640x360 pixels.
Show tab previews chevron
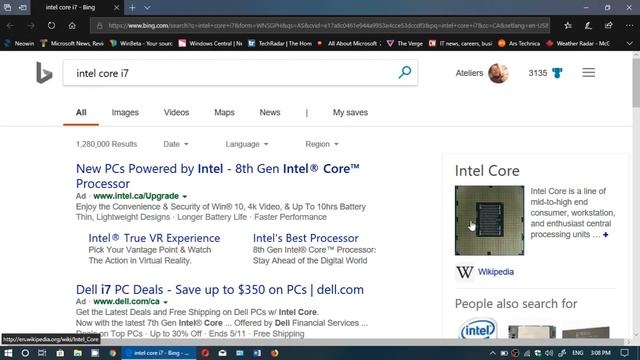tap(147, 7)
